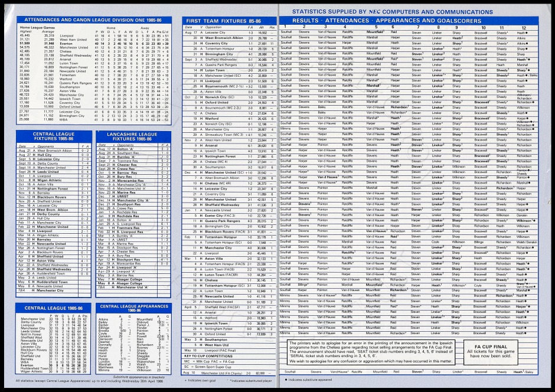Image resolution: width=555 pixels, height=392 pixels.
Task: Click the '82,000' attendance figure
Action: point(260,373)
